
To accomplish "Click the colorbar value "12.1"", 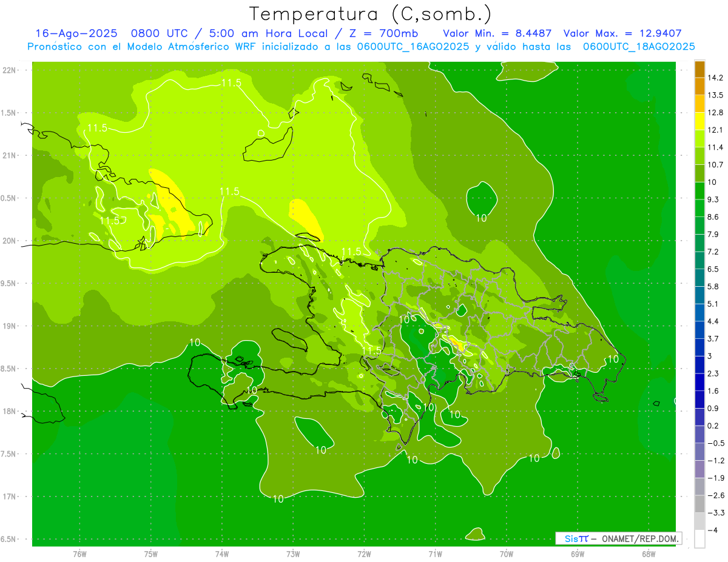I will point(715,130).
